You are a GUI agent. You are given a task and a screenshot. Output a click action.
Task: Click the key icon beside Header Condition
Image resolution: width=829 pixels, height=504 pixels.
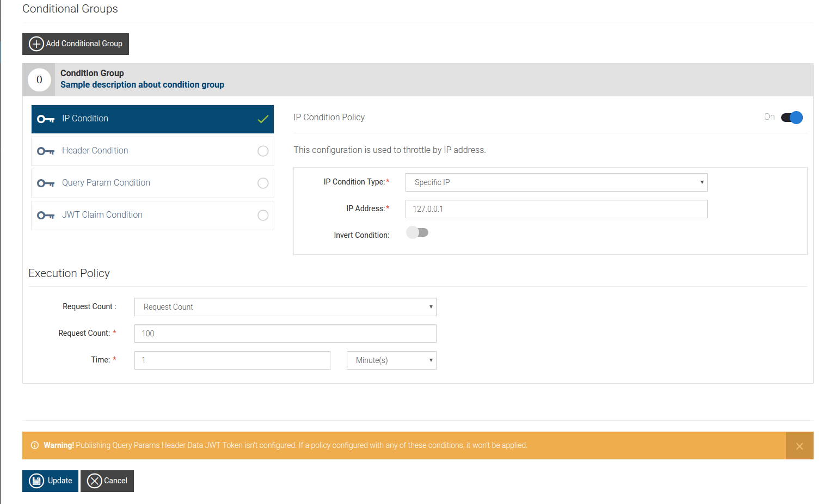pos(46,151)
